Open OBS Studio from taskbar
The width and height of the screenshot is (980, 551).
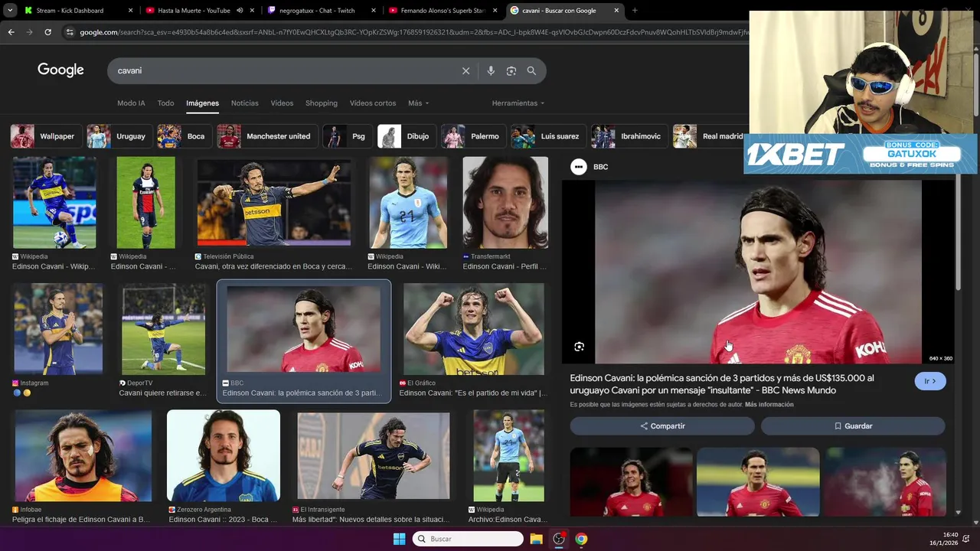click(x=559, y=539)
